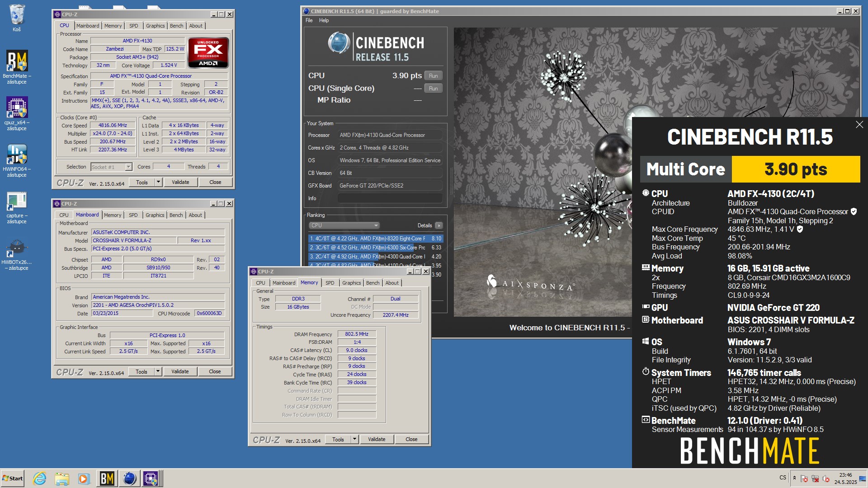Switch to SPD tab in Memory CPU-Z window

click(x=330, y=283)
